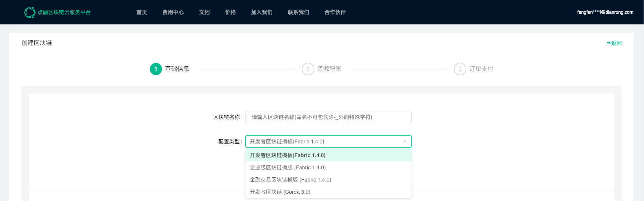Viewport: 644px width, 201px height.
Task: Open the 价格 menu item
Action: point(230,12)
